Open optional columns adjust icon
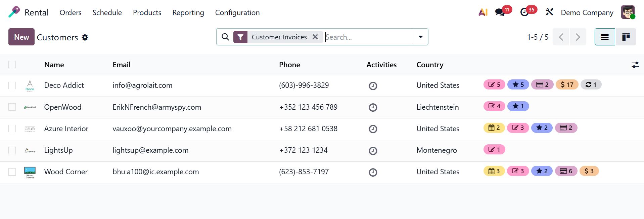 pos(635,65)
